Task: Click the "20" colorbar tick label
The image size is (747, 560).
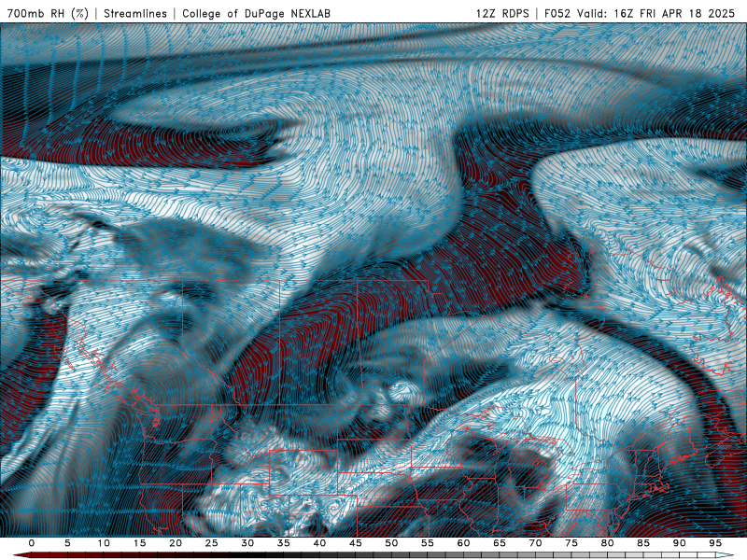Action: (x=176, y=543)
